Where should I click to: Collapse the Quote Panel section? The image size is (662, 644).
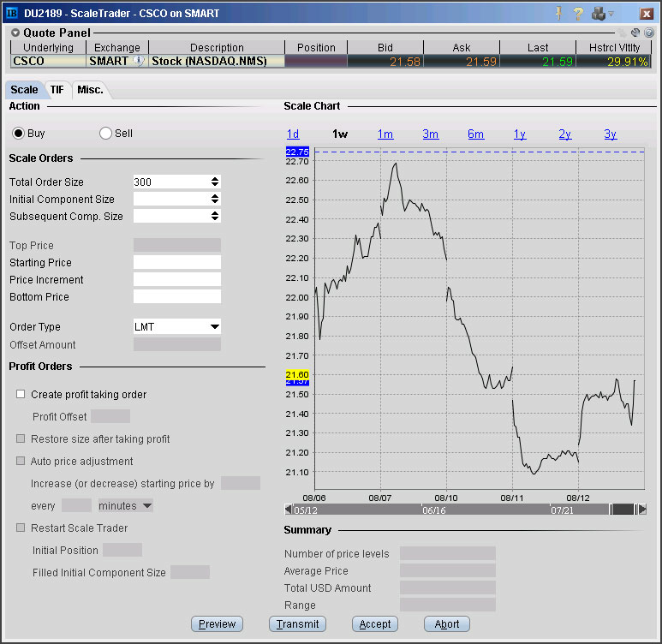click(15, 33)
